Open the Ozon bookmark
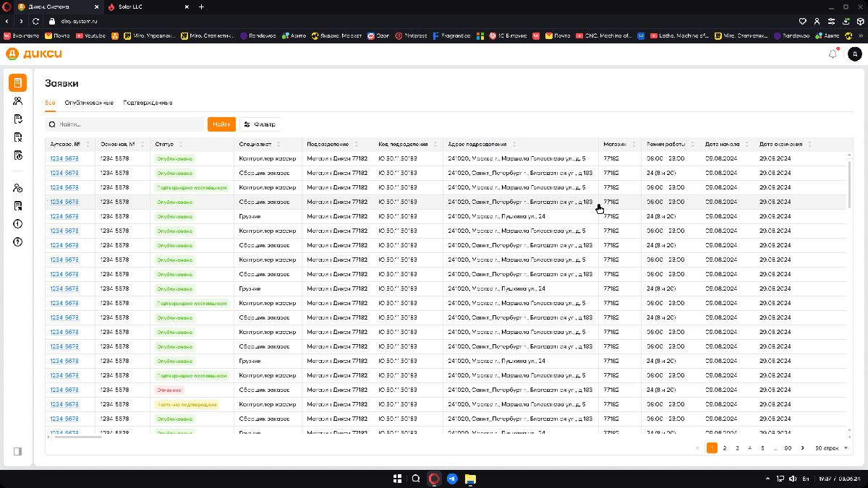Screen dimensions: 868x488 (x=378, y=35)
